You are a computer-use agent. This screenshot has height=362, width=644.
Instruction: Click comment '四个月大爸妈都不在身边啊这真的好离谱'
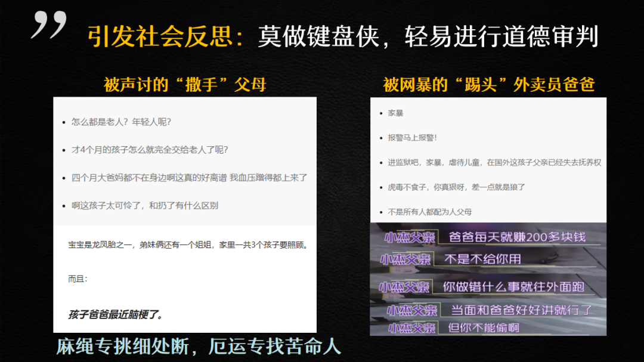(149, 178)
